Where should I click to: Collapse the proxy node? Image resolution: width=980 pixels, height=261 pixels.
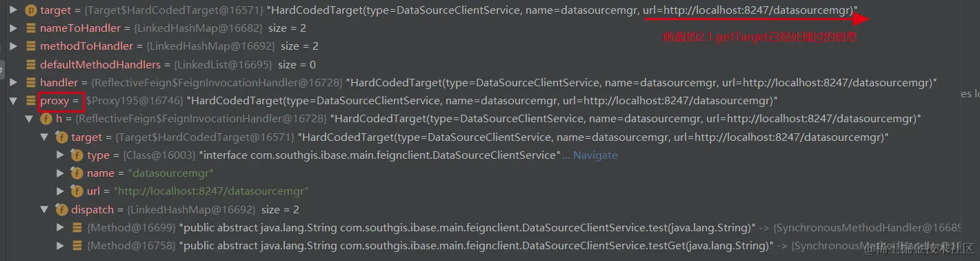(13, 101)
